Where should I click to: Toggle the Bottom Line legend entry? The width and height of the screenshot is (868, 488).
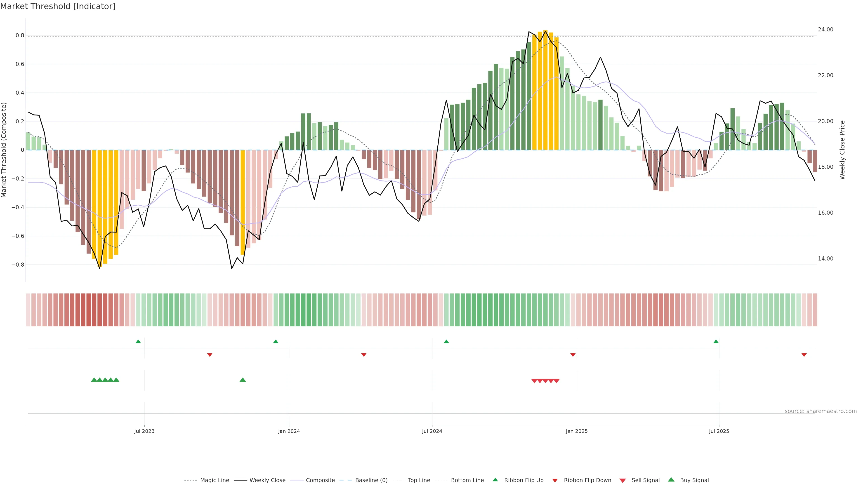click(467, 480)
